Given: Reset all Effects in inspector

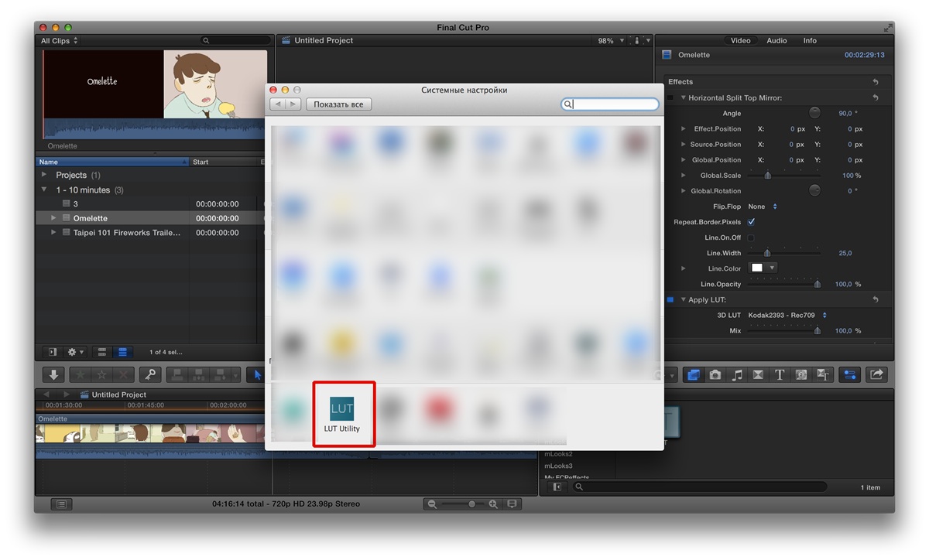Looking at the screenshot, I should [x=875, y=82].
